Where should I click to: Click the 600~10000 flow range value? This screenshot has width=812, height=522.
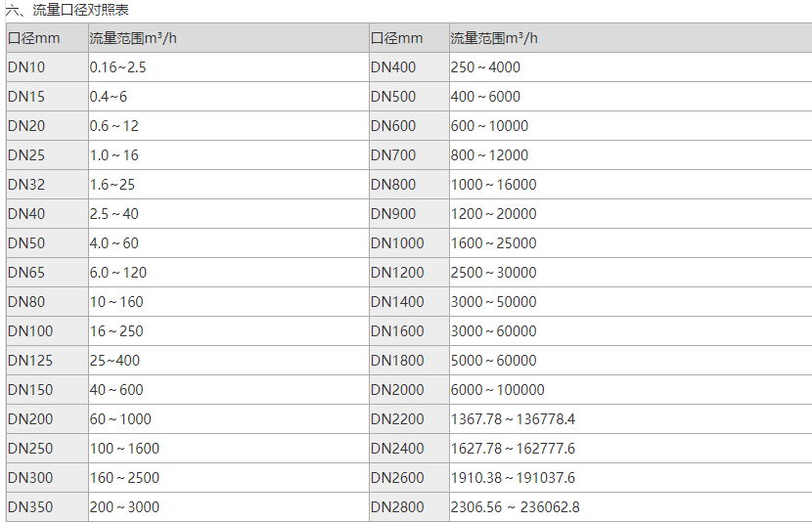click(489, 126)
